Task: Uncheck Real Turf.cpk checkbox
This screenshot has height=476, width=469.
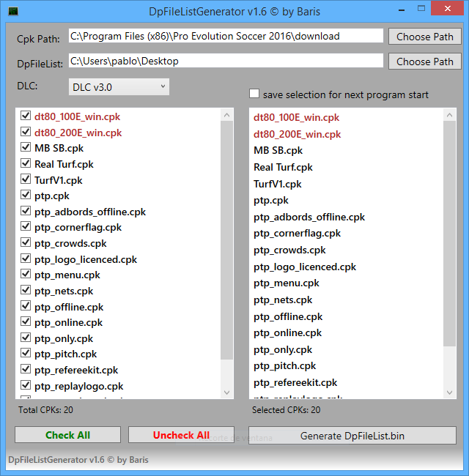Action: tap(26, 163)
